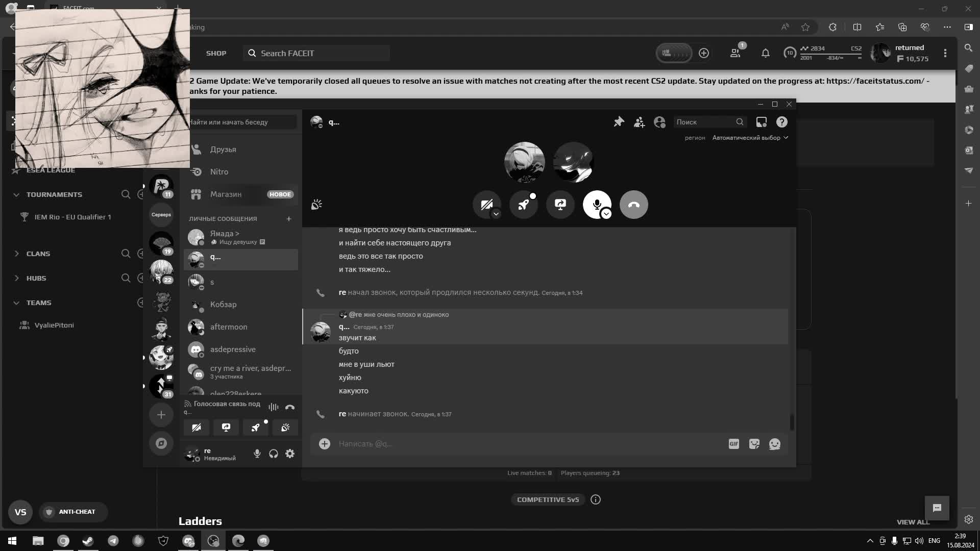Open DM with user s
The height and width of the screenshot is (551, 980).
coord(241,282)
